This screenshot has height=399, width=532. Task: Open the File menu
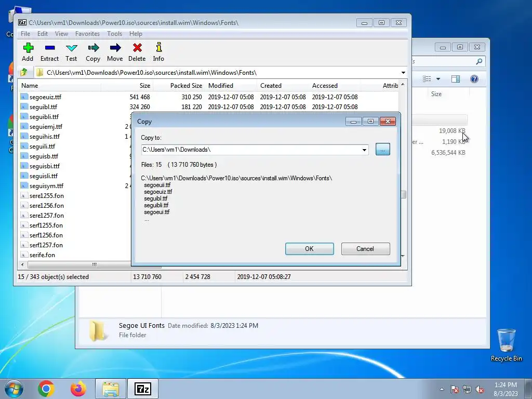pyautogui.click(x=25, y=34)
